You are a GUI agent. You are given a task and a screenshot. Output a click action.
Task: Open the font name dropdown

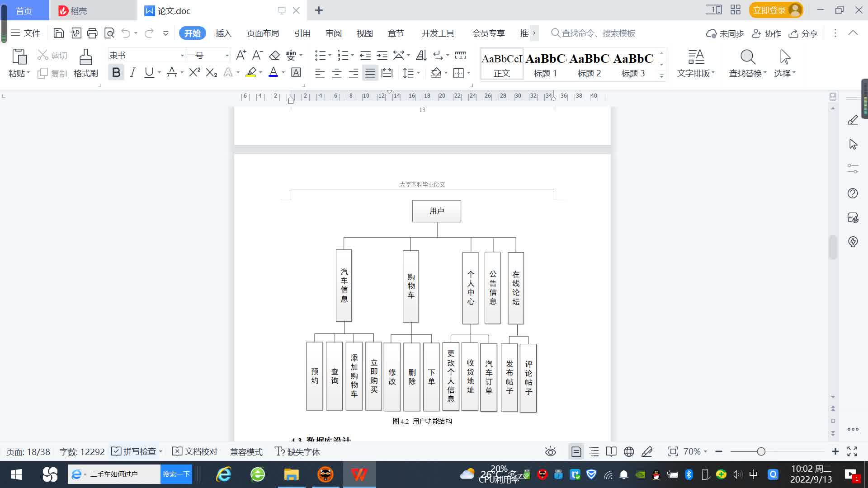click(182, 55)
